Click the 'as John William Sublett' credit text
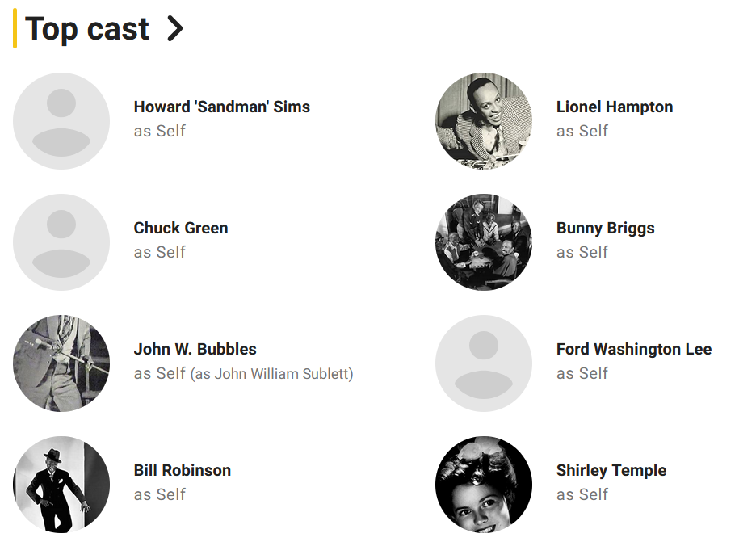Image resolution: width=756 pixels, height=546 pixels. tap(271, 374)
